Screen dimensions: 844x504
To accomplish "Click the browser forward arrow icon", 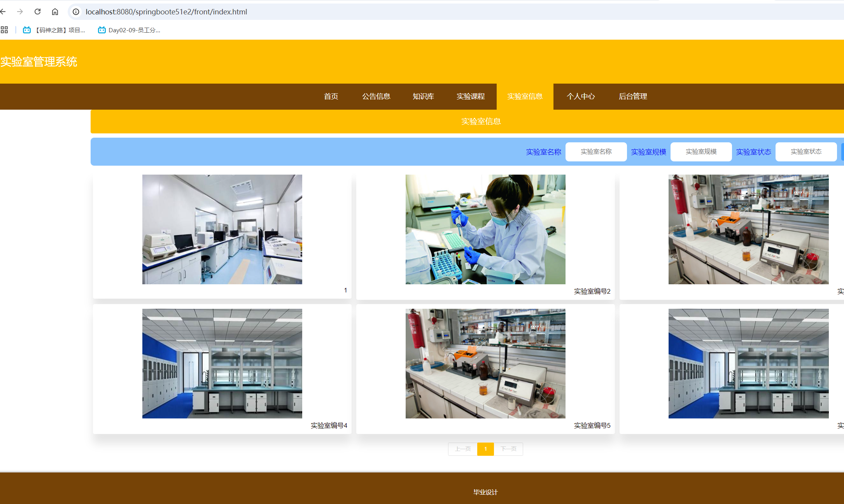I will pyautogui.click(x=20, y=12).
